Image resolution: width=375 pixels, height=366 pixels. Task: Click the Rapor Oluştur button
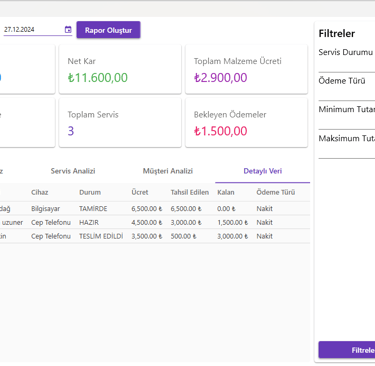pos(108,30)
